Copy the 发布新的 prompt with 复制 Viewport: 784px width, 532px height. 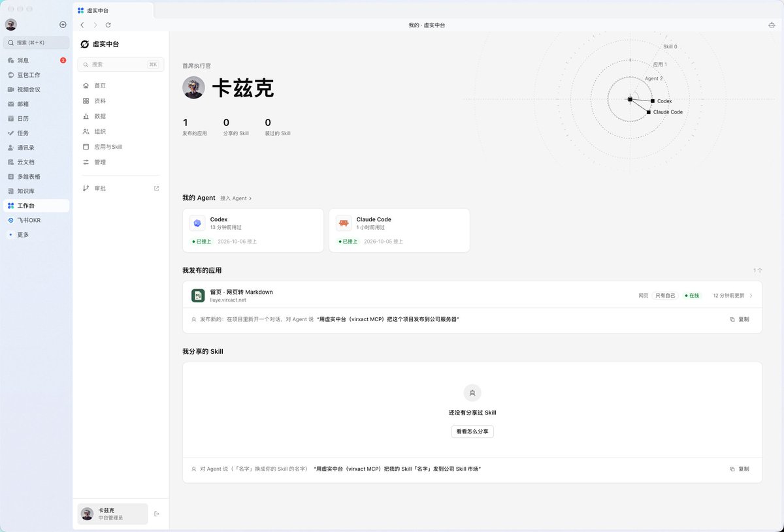740,319
